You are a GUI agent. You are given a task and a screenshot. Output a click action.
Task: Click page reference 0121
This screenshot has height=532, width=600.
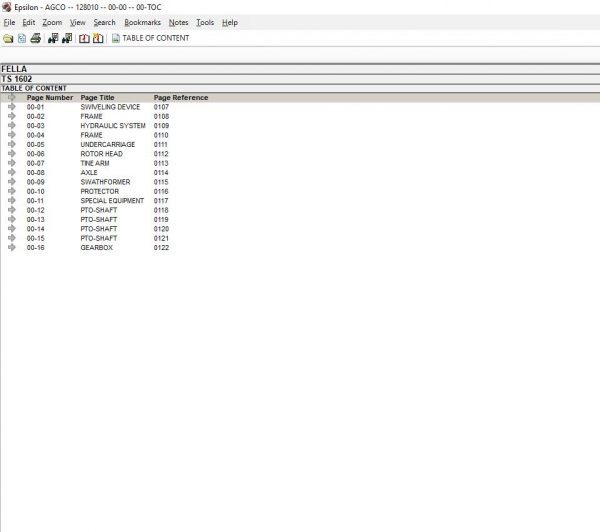pos(161,238)
